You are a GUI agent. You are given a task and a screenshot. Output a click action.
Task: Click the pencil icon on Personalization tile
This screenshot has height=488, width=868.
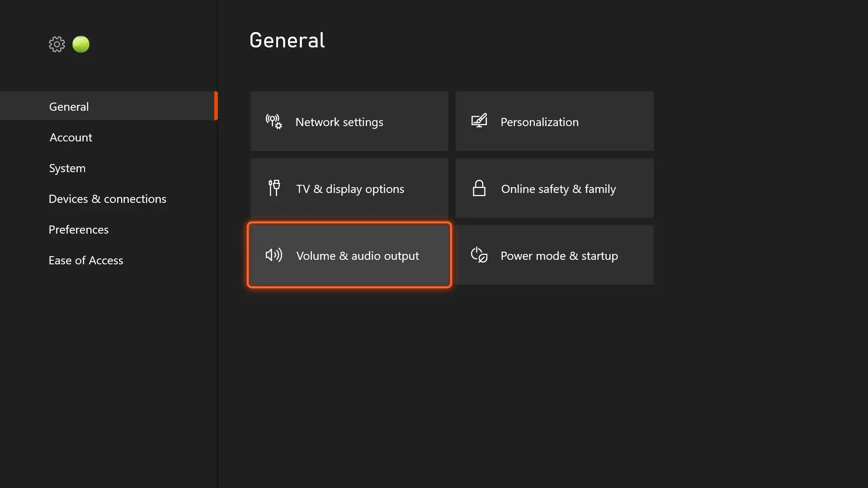click(479, 120)
